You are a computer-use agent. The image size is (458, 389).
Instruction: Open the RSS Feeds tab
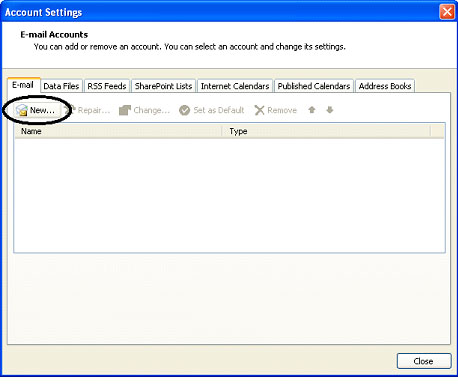click(107, 86)
